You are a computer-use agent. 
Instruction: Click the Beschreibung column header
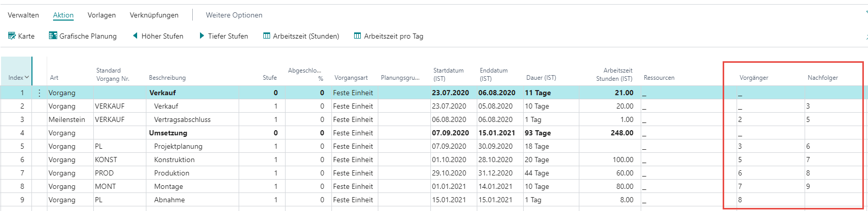pyautogui.click(x=167, y=78)
